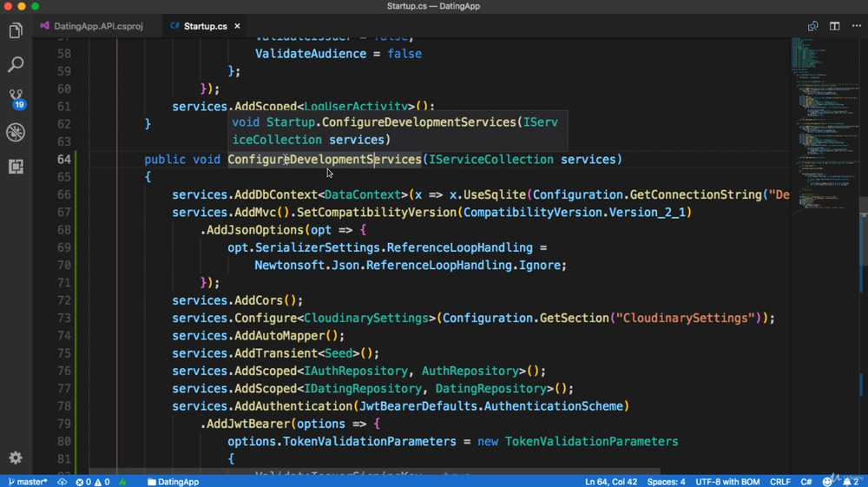This screenshot has height=487, width=868.
Task: Open the Debug view in activity bar
Action: click(16, 132)
